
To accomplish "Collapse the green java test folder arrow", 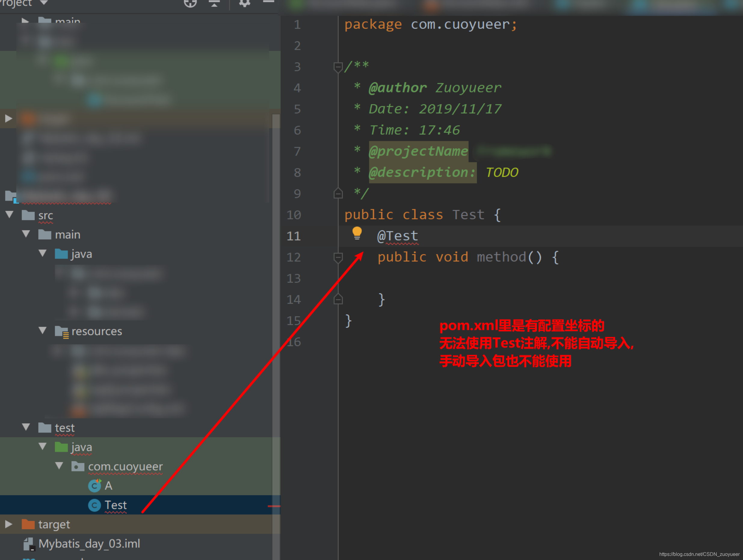I will click(x=43, y=446).
